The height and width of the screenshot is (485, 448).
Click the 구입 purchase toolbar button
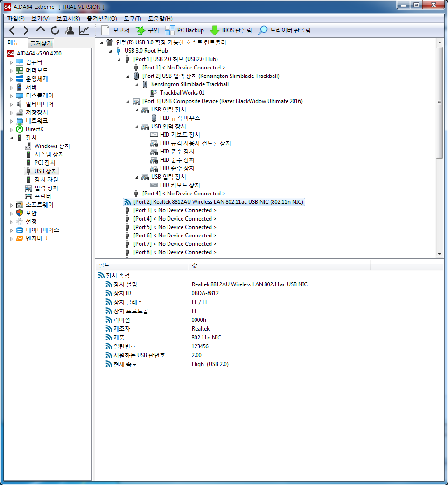click(x=147, y=30)
